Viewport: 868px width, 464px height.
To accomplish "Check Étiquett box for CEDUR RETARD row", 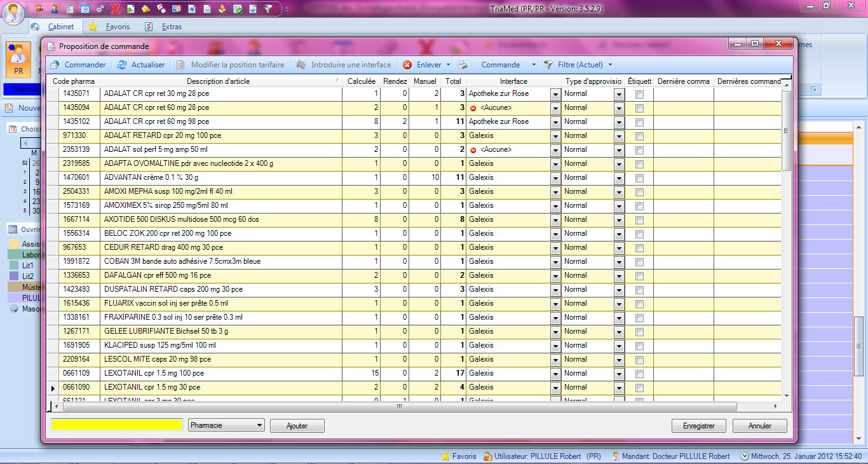I will click(639, 248).
